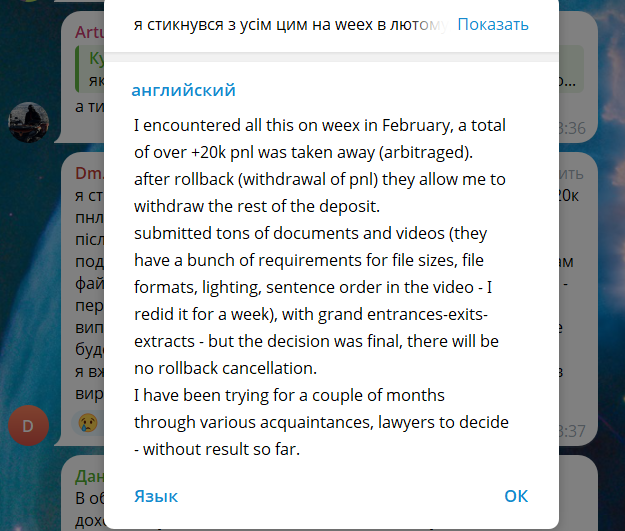Select the английский language label
The width and height of the screenshot is (625, 531).
click(183, 90)
